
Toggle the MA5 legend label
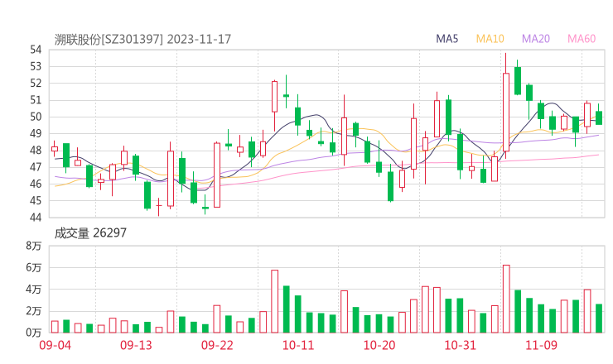pos(447,39)
